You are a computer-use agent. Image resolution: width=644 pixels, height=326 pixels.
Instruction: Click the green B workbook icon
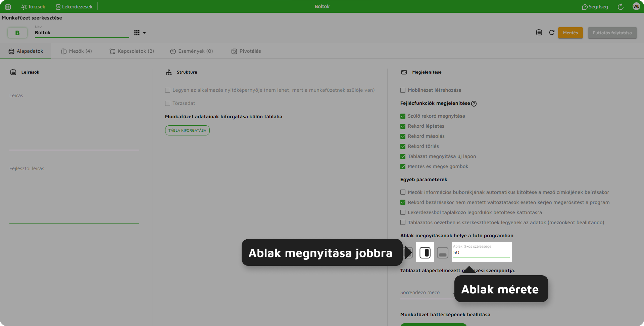point(17,33)
